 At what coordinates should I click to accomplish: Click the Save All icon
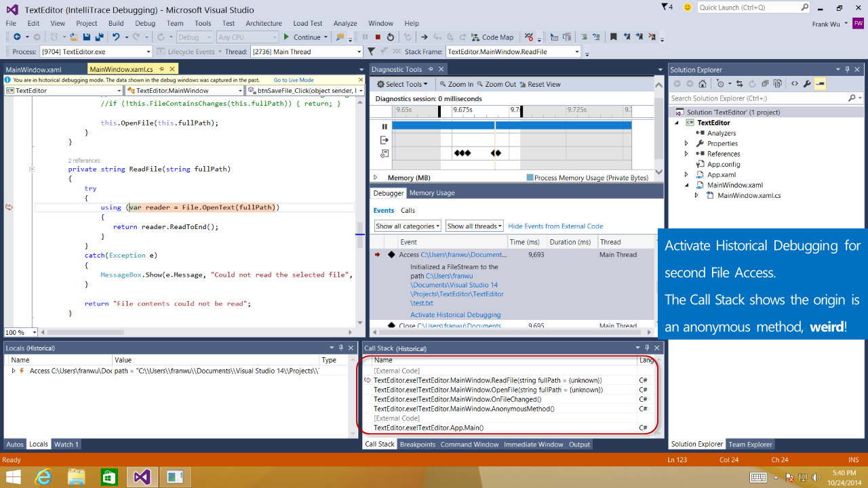point(100,37)
